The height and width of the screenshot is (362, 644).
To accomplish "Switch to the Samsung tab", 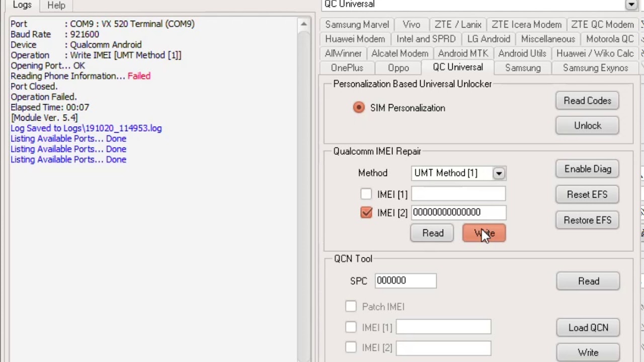I will 523,68.
